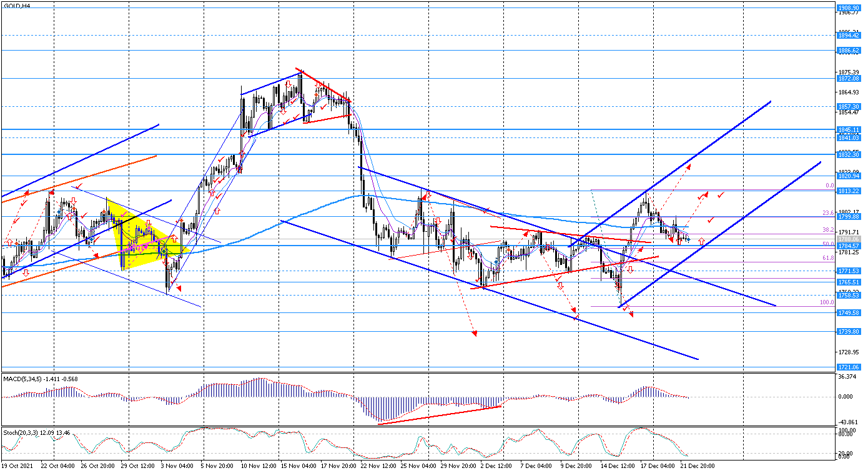Select the red divergence trendline in MACD panel
Viewport: 868px width, 473px height.
(440, 415)
